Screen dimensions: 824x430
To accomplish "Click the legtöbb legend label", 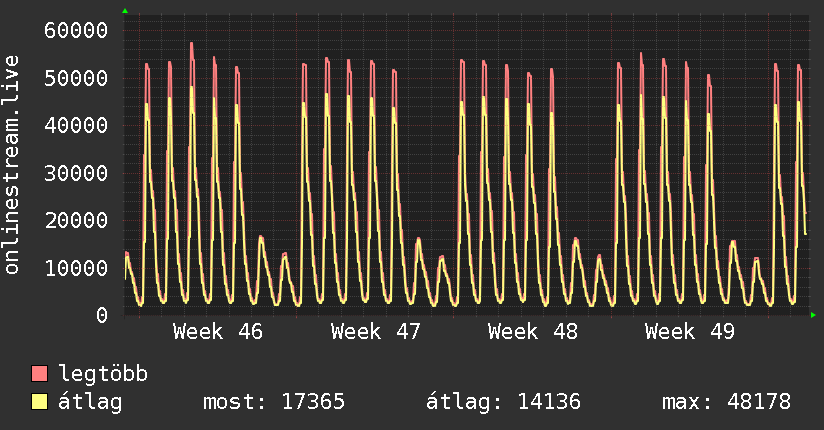I will pos(103,374).
